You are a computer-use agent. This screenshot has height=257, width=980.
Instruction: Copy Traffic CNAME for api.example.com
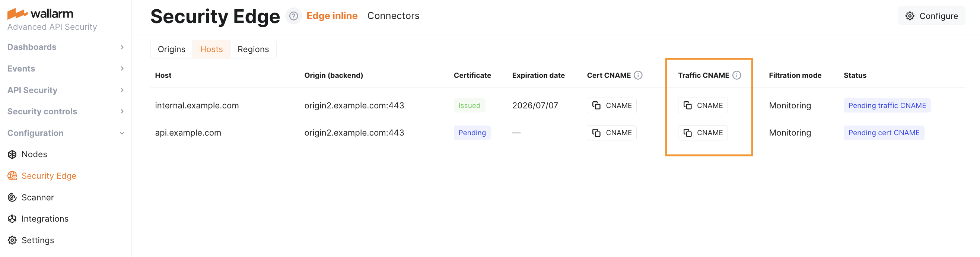point(702,133)
